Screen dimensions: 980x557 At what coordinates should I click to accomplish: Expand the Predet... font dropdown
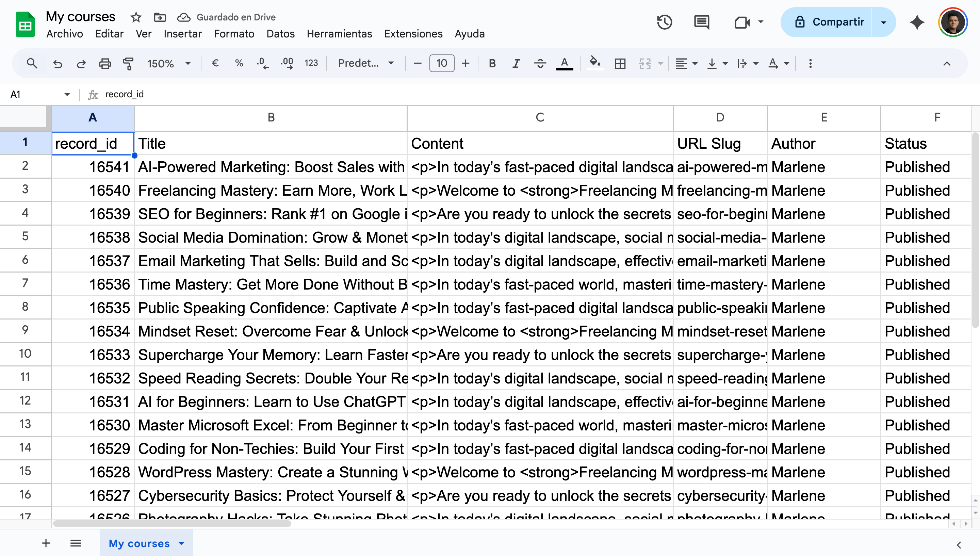(x=366, y=64)
